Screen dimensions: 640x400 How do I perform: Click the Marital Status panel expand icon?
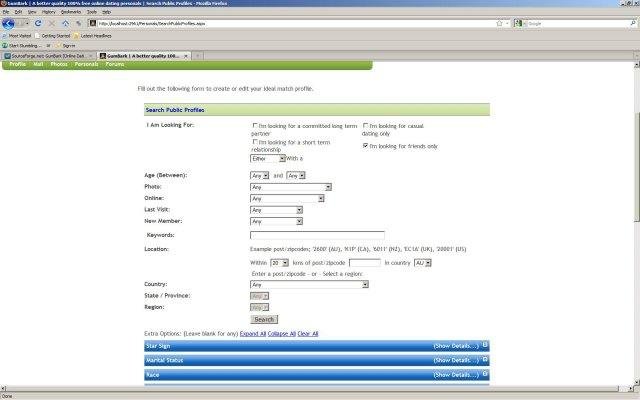click(x=485, y=359)
